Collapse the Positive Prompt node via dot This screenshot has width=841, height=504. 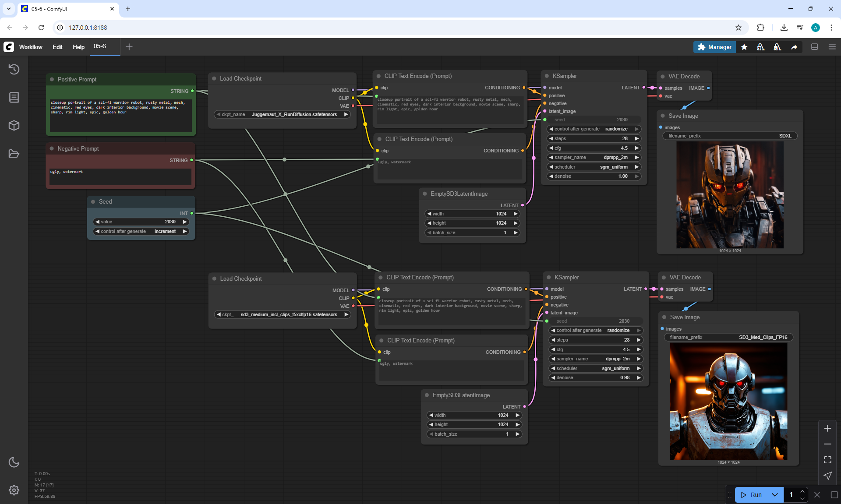coord(52,79)
